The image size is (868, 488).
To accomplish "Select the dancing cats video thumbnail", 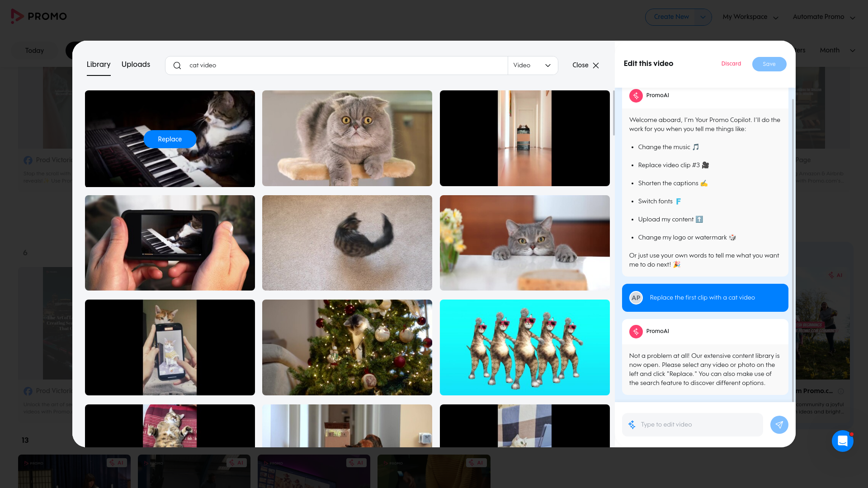I will tap(524, 347).
